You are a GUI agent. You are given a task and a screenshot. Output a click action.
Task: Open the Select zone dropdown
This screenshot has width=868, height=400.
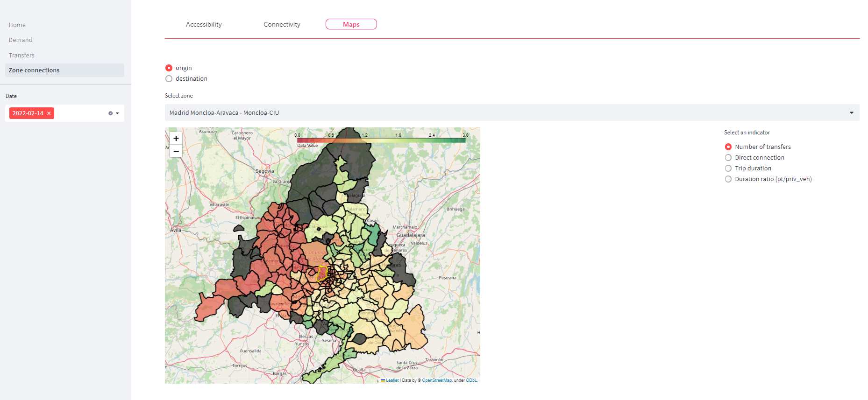(x=512, y=112)
